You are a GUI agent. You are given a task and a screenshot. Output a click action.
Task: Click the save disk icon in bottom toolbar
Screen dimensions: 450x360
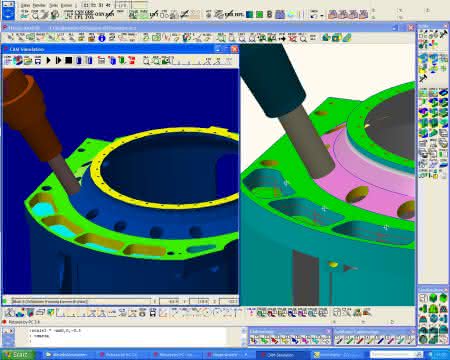tap(153, 313)
